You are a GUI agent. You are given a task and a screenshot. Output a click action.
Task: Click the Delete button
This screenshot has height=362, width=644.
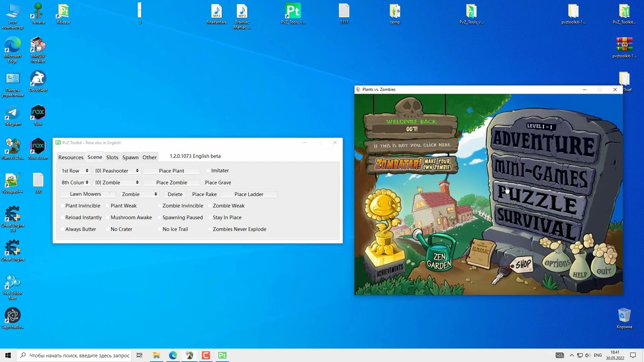click(x=175, y=194)
